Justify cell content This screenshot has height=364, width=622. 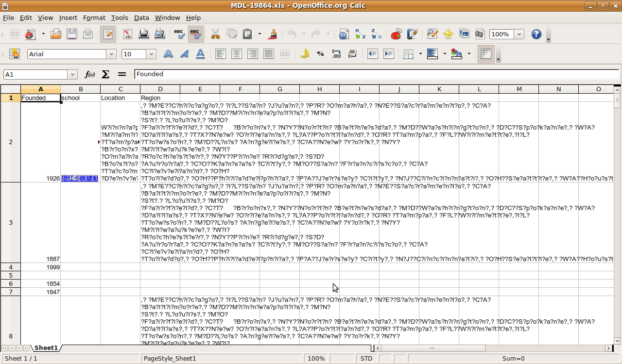click(x=269, y=54)
